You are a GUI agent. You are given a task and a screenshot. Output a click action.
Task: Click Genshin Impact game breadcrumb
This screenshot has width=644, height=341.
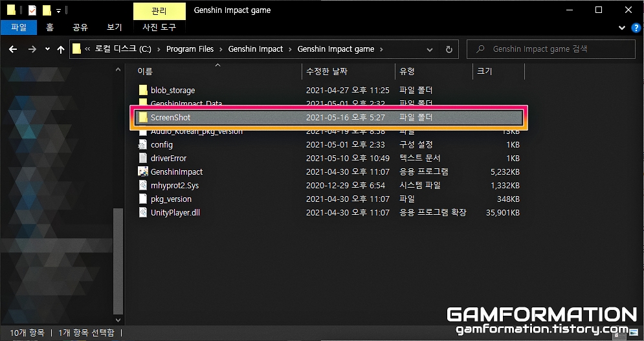[x=335, y=49]
